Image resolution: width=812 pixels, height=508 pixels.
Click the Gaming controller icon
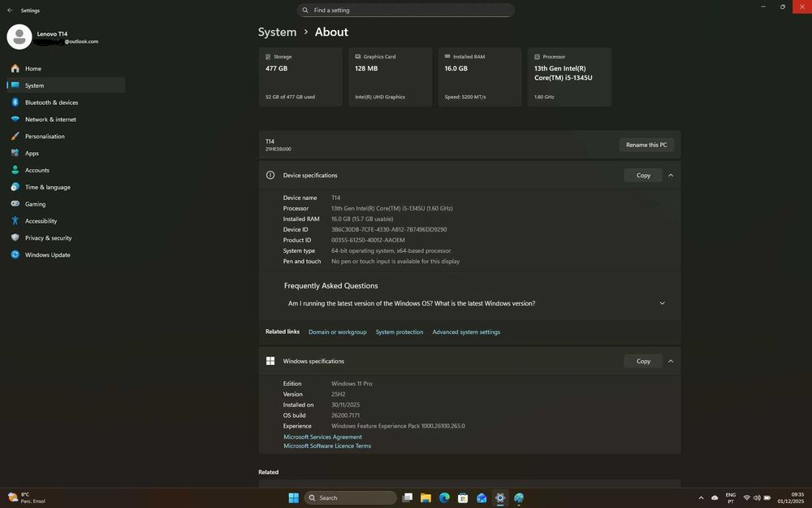(x=15, y=204)
